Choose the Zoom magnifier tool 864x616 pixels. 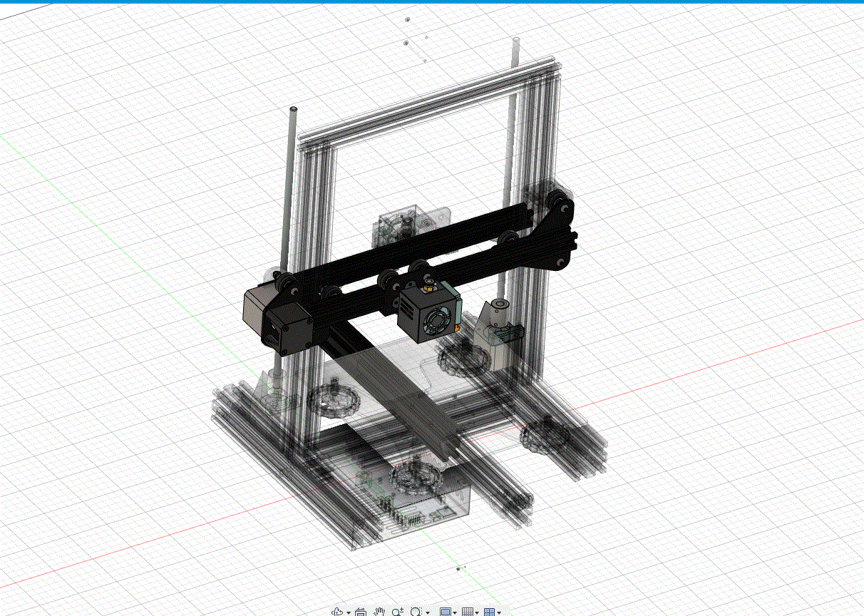[398, 612]
